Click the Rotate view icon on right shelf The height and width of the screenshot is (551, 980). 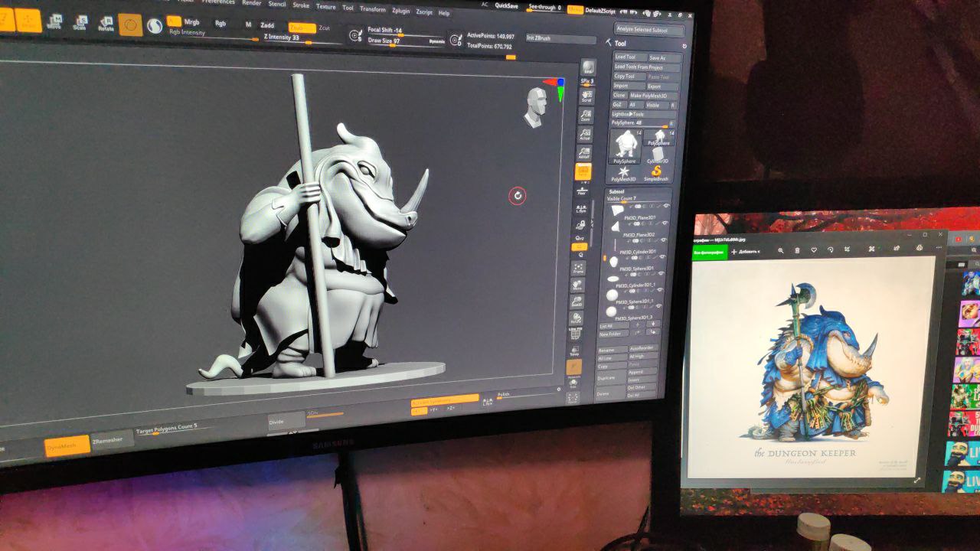(x=576, y=317)
